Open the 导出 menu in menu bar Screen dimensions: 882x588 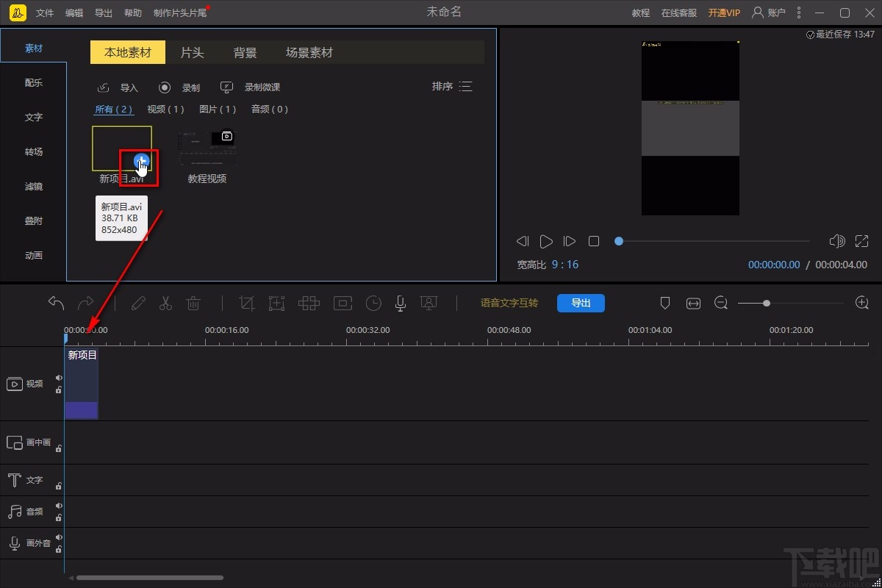(104, 13)
